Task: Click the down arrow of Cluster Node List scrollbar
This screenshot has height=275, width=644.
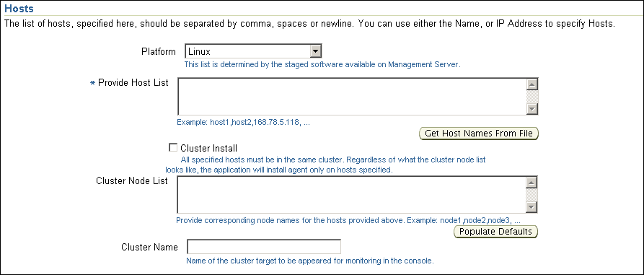Action: click(x=532, y=207)
